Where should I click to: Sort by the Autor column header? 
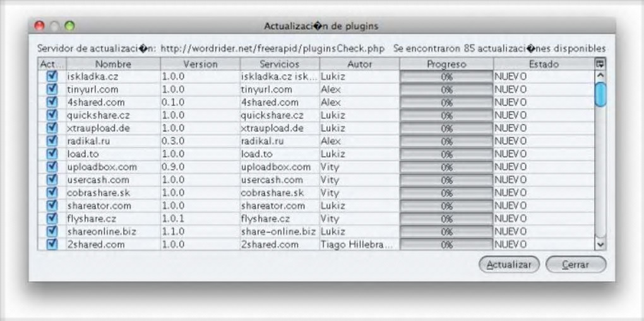(x=359, y=64)
